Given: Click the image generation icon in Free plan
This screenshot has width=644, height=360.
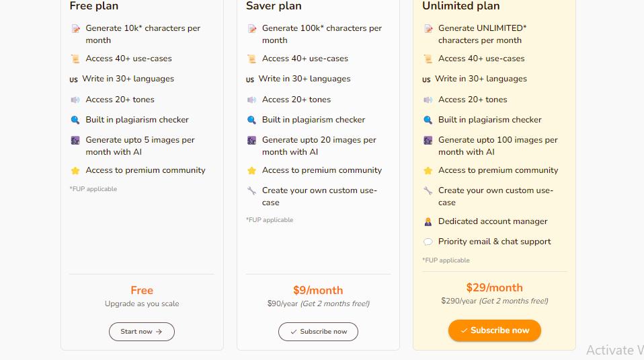Looking at the screenshot, I should click(x=75, y=141).
